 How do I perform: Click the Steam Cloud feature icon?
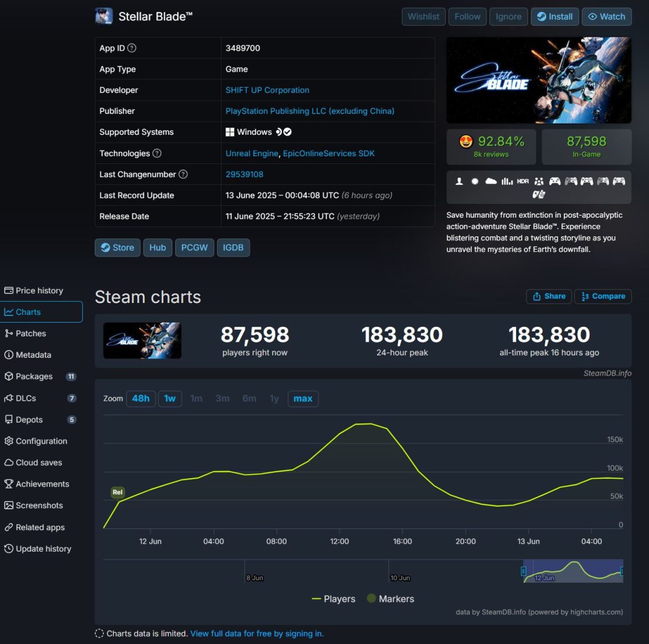(491, 181)
